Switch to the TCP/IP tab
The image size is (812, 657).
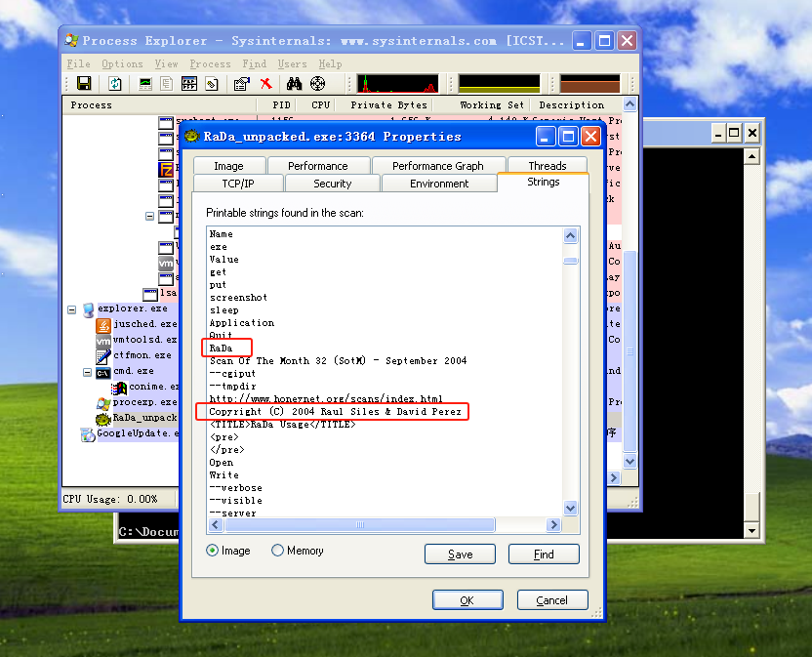click(238, 184)
